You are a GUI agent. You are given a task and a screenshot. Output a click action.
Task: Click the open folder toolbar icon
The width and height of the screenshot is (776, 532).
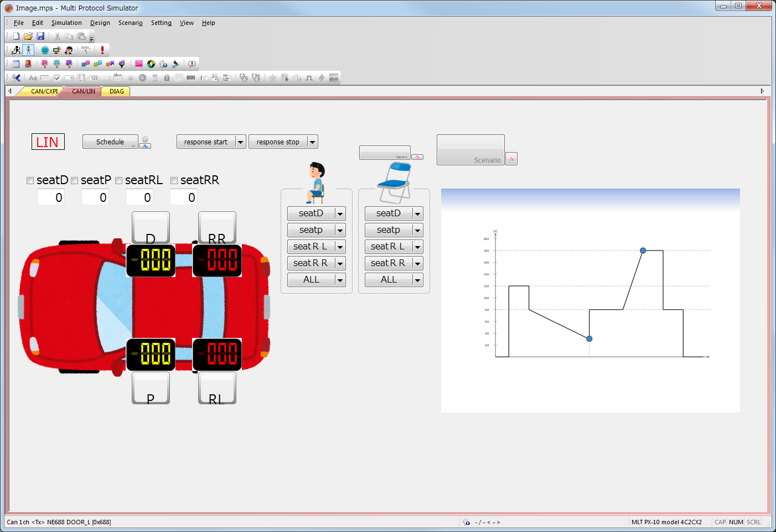[x=28, y=36]
